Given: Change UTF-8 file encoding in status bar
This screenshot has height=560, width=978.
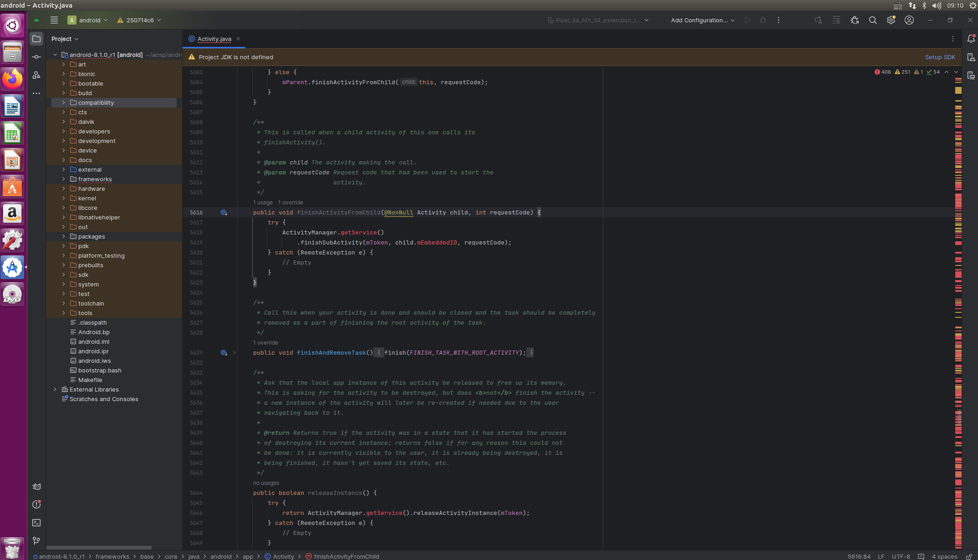Looking at the screenshot, I should (x=901, y=556).
